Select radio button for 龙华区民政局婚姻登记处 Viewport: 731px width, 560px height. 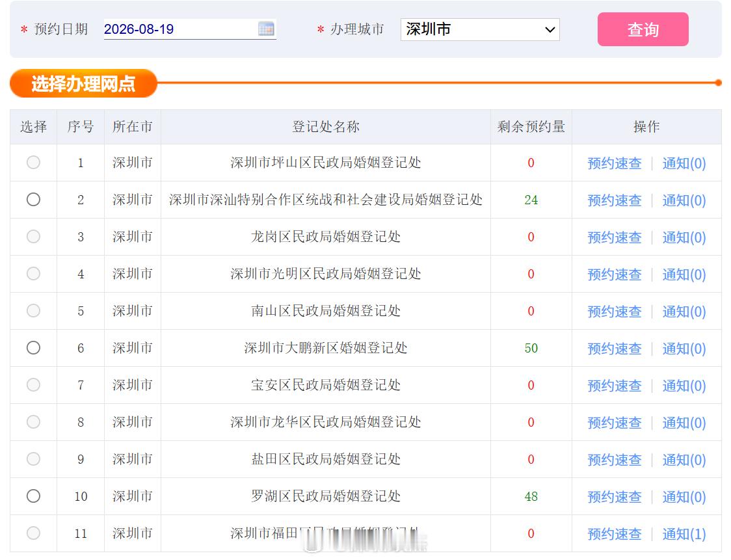tap(33, 422)
